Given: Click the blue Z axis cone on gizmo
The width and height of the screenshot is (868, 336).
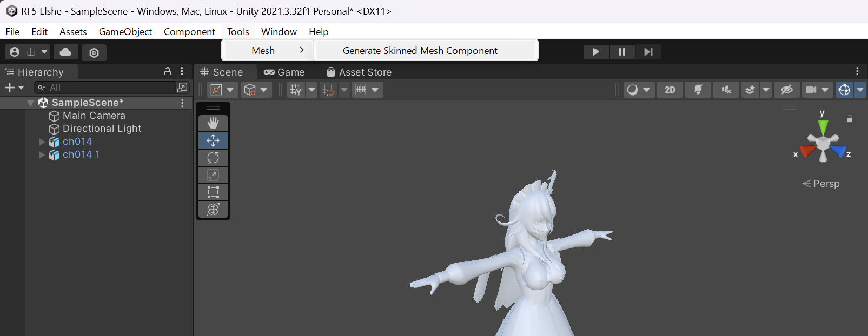Looking at the screenshot, I should [838, 151].
